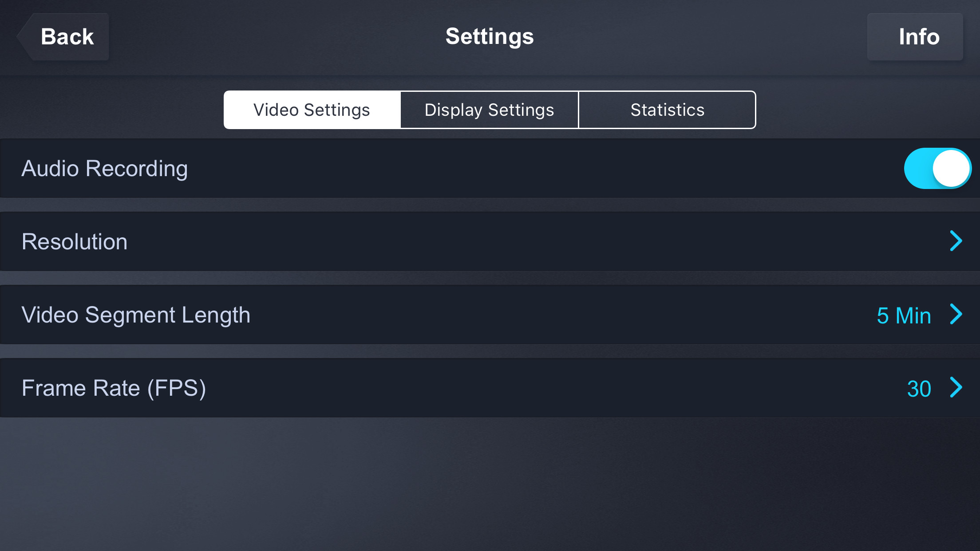Click the white knob of the audio toggle
Screen dimensions: 980x551
[x=951, y=169]
